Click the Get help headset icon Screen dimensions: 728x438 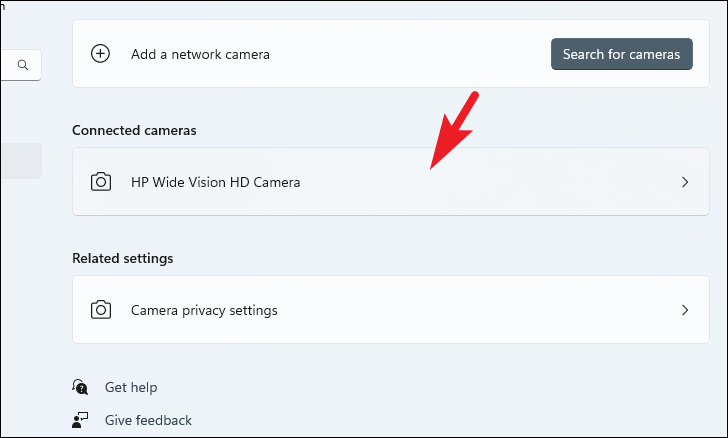coord(80,387)
